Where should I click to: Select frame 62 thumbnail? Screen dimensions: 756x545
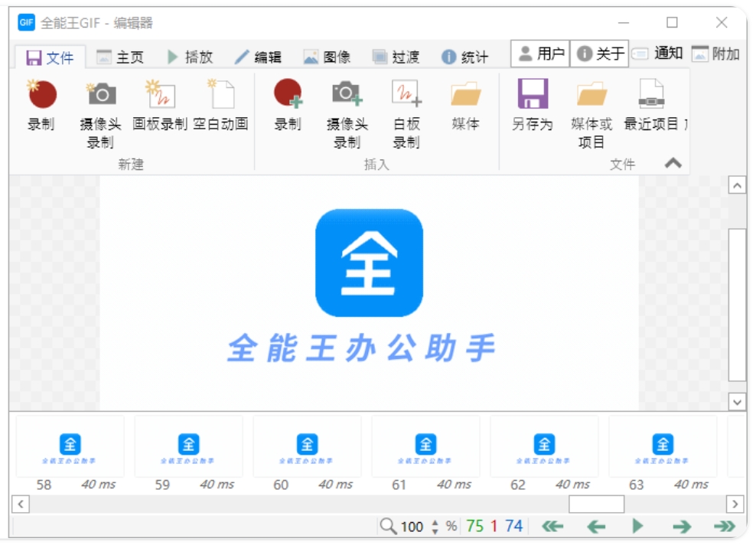544,446
